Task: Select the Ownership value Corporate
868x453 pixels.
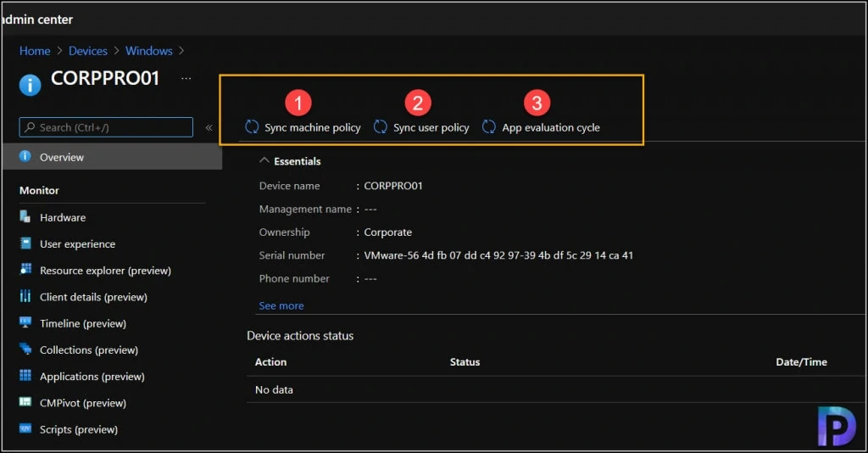Action: coord(387,232)
